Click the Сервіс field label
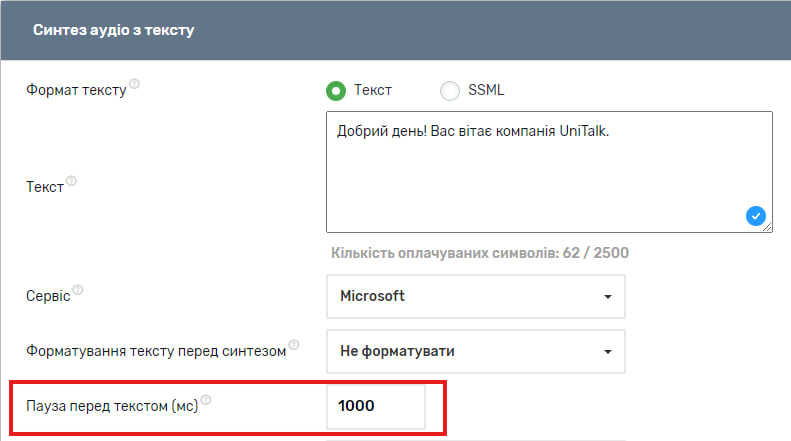This screenshot has height=441, width=791. [47, 297]
